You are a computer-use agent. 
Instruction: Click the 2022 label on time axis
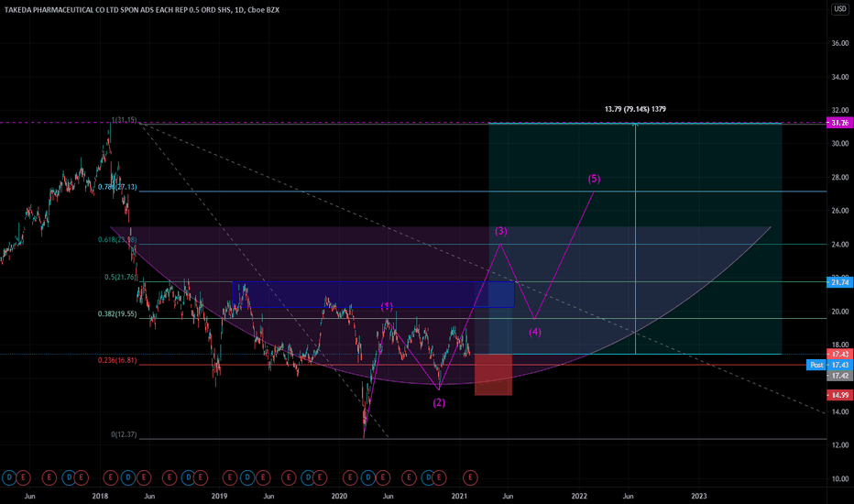(x=579, y=496)
